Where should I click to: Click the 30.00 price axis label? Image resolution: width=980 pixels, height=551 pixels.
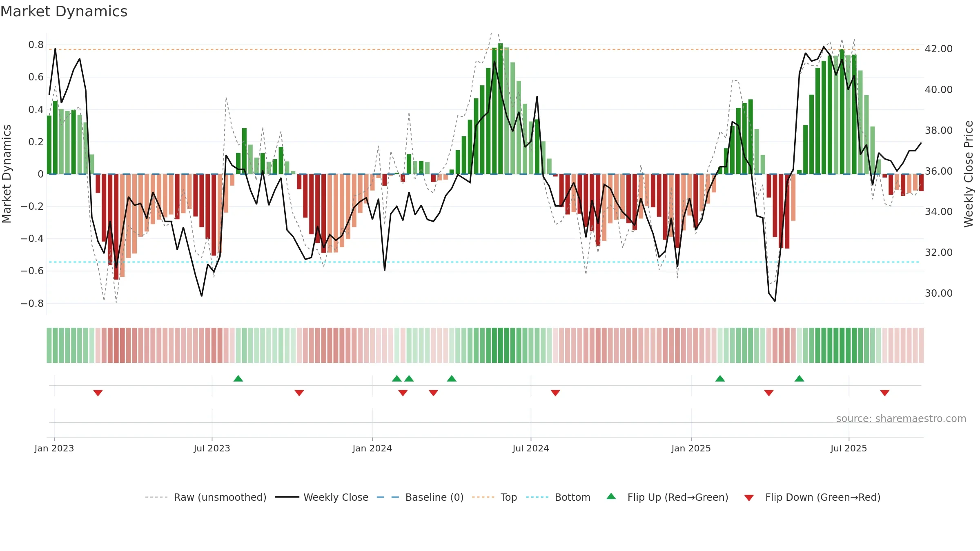[939, 293]
